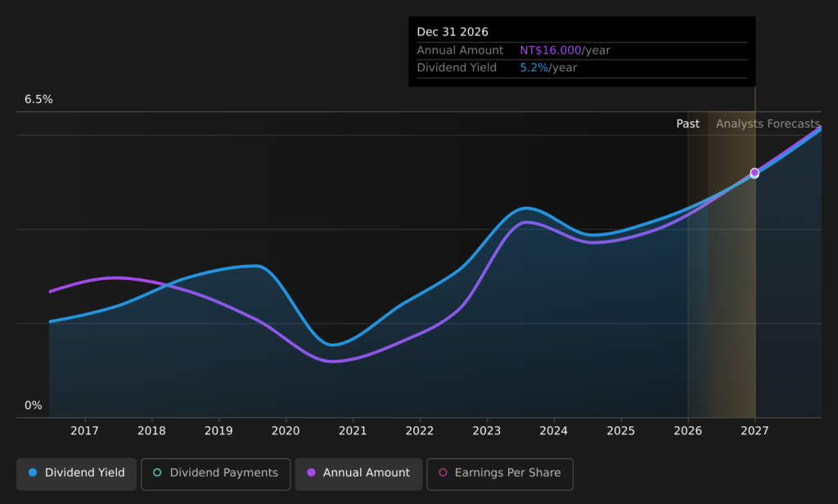Click the 5.2% dividend yield value in tooltip
Image resolution: width=838 pixels, height=504 pixels.
pos(534,68)
